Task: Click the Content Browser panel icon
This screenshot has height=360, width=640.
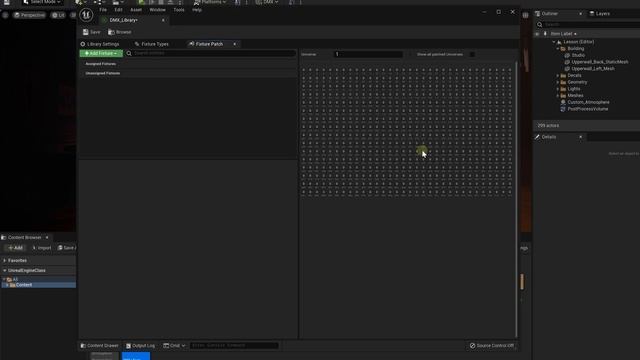Action: (x=4, y=237)
